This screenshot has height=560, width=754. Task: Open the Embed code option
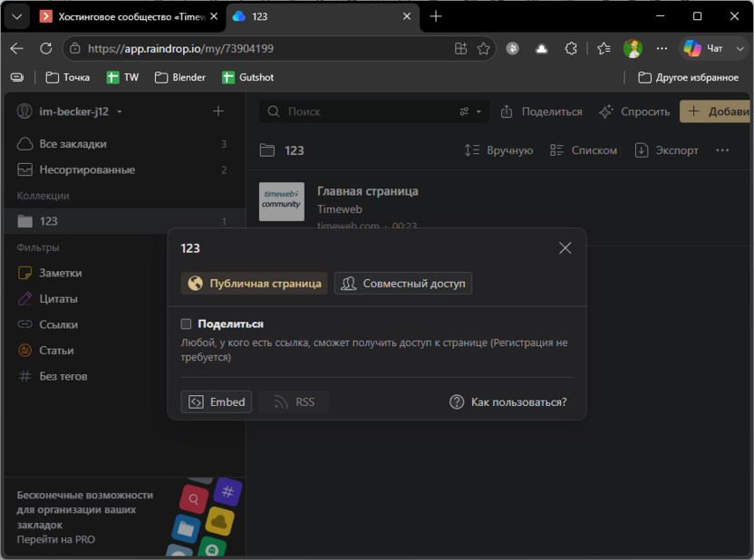click(217, 401)
